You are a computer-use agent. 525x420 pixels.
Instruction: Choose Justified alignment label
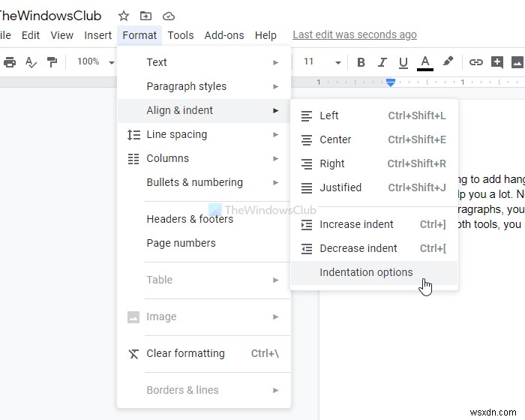click(340, 187)
